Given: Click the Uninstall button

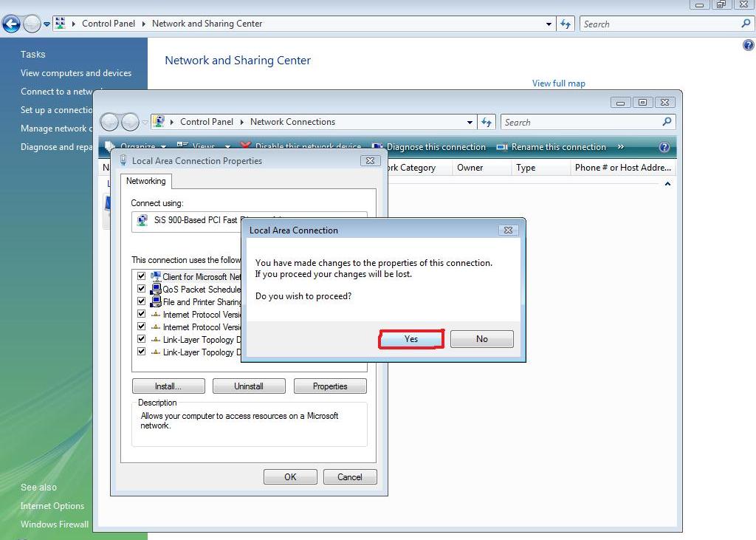Looking at the screenshot, I should (x=249, y=386).
